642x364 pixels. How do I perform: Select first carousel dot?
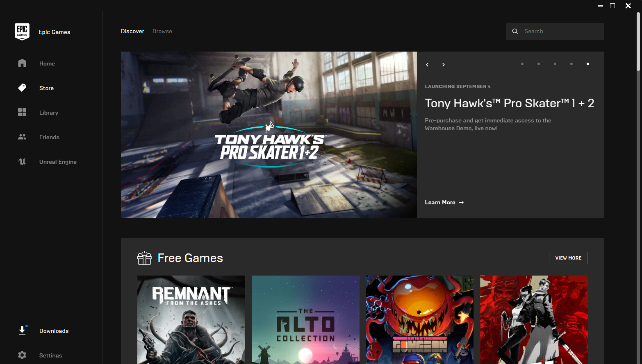tap(522, 64)
